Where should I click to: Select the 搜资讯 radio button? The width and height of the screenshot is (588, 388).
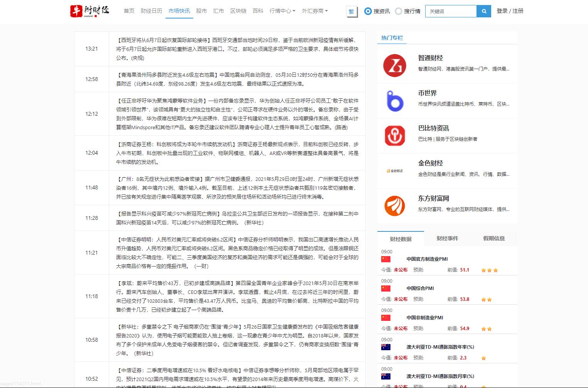pyautogui.click(x=368, y=11)
